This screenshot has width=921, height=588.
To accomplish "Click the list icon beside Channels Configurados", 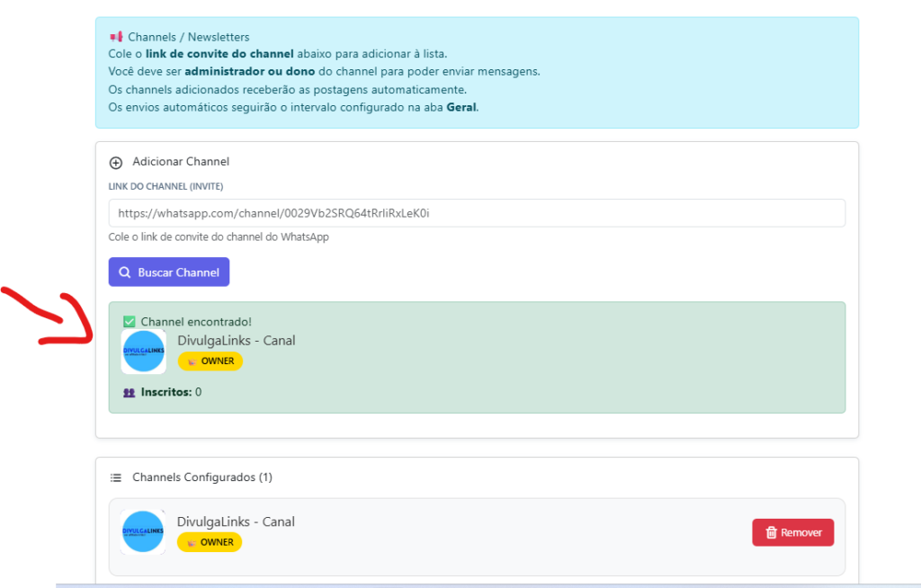I will coord(115,477).
